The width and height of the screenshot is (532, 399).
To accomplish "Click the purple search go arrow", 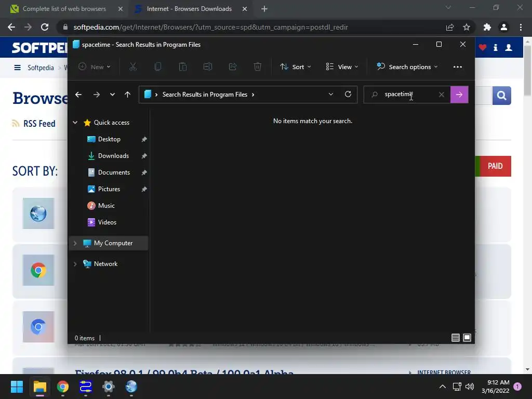I will [459, 95].
